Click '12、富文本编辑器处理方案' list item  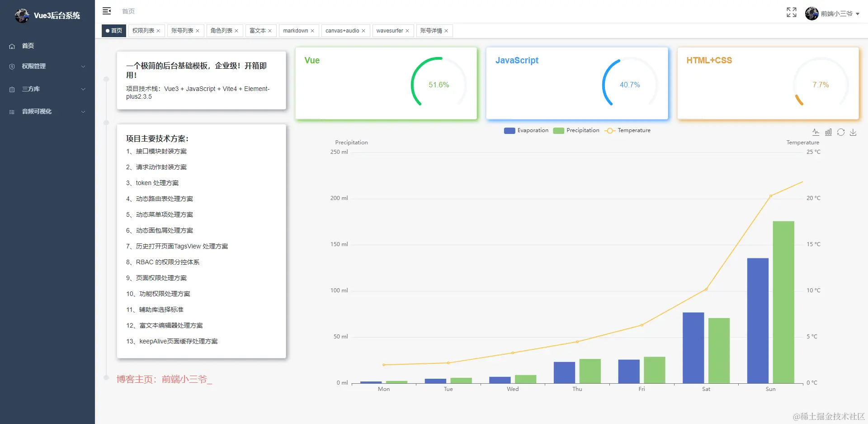[x=165, y=325]
